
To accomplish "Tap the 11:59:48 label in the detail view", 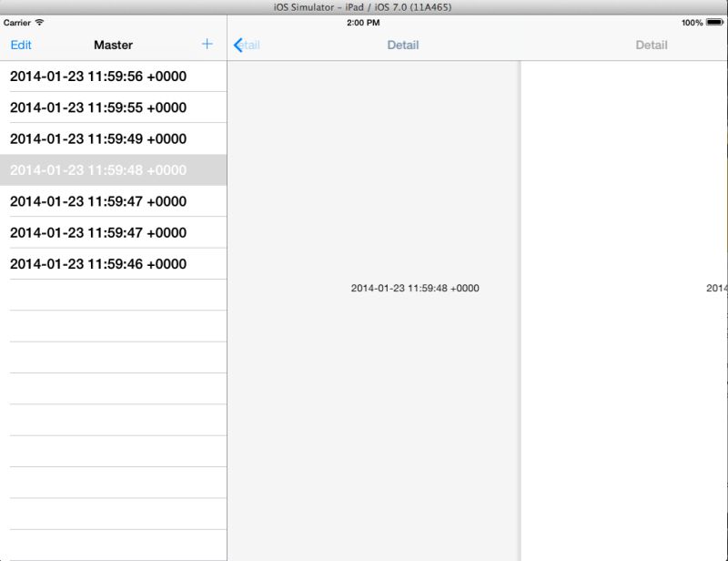I will [x=415, y=289].
